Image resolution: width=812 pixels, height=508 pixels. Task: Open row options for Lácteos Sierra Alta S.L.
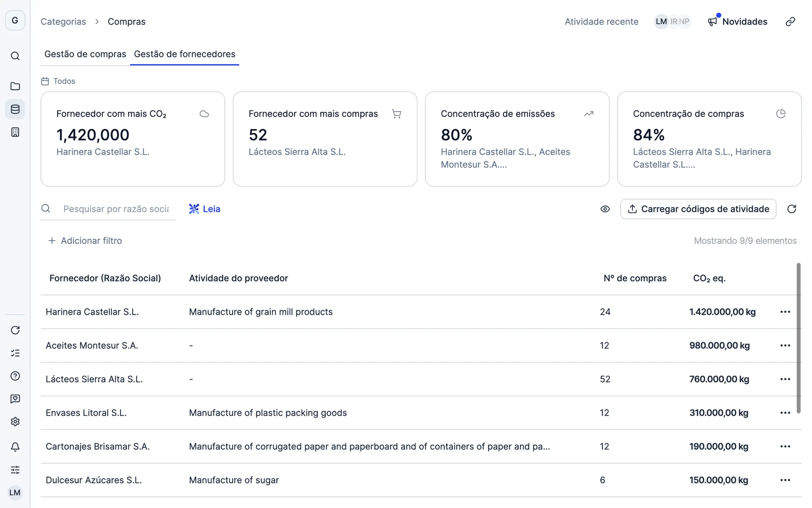point(785,379)
